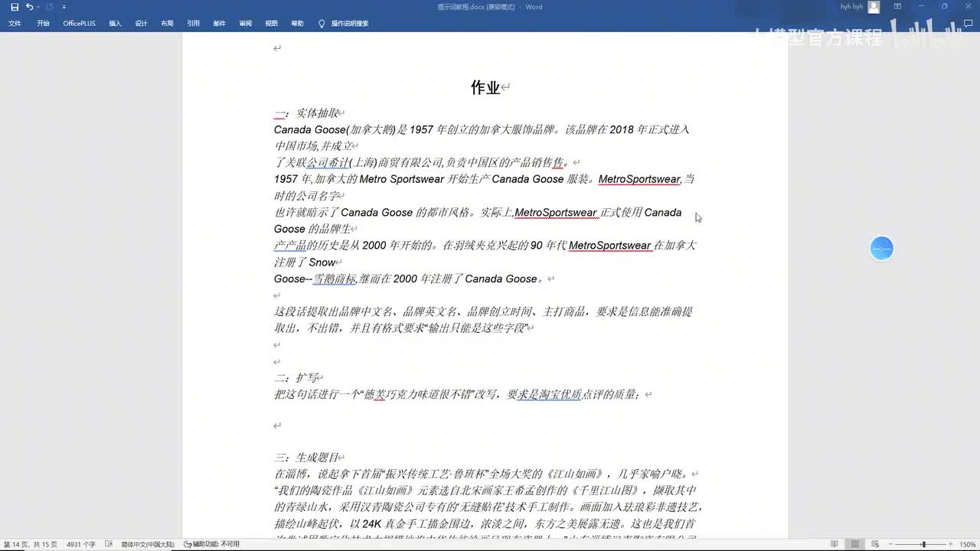
Task: Click the underlined word 雪鹅商标
Action: coord(335,279)
